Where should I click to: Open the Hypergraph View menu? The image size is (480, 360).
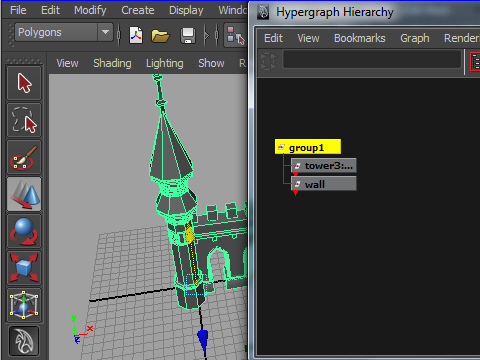coord(308,38)
